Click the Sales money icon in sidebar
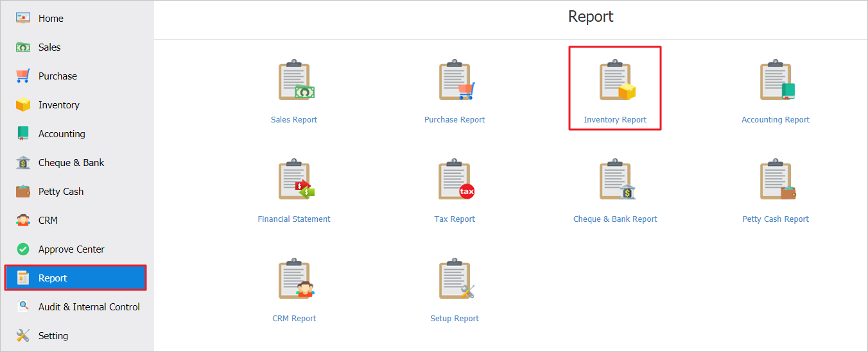 [x=23, y=47]
